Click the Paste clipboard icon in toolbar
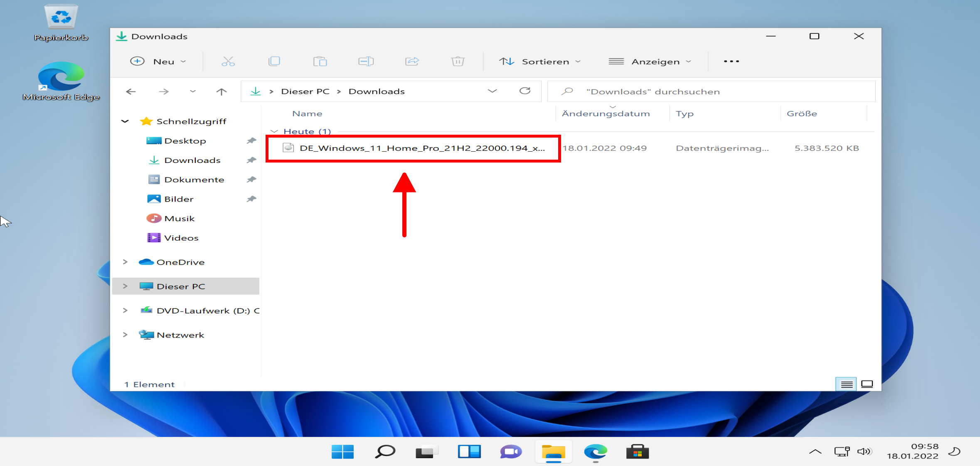The width and height of the screenshot is (980, 466). [x=320, y=62]
